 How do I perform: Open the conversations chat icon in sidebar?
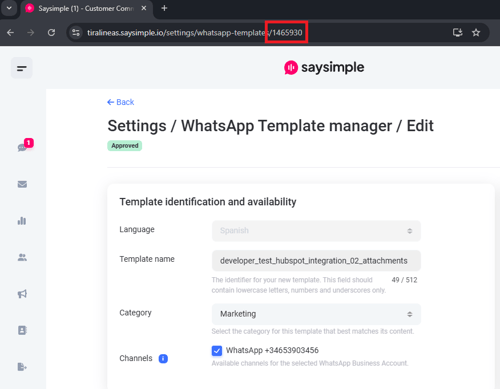(22, 147)
